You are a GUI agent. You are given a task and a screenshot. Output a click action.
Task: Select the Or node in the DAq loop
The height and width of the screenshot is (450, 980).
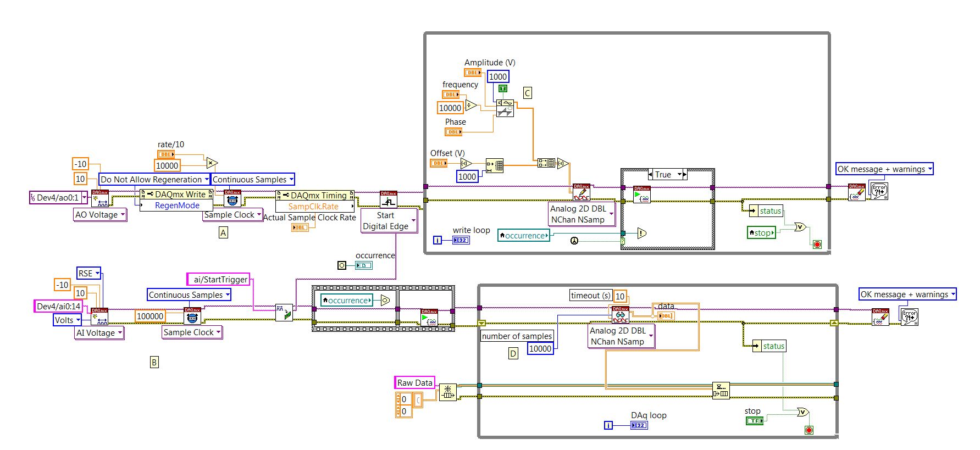click(x=803, y=412)
